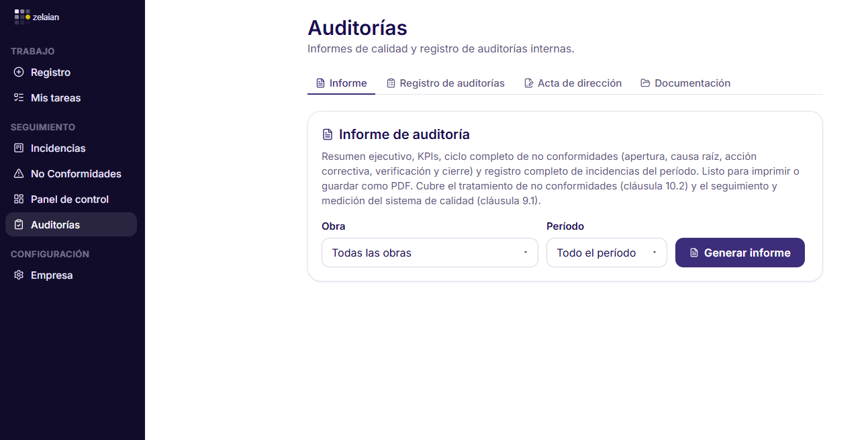
Task: Click the Obra field label
Action: click(334, 226)
